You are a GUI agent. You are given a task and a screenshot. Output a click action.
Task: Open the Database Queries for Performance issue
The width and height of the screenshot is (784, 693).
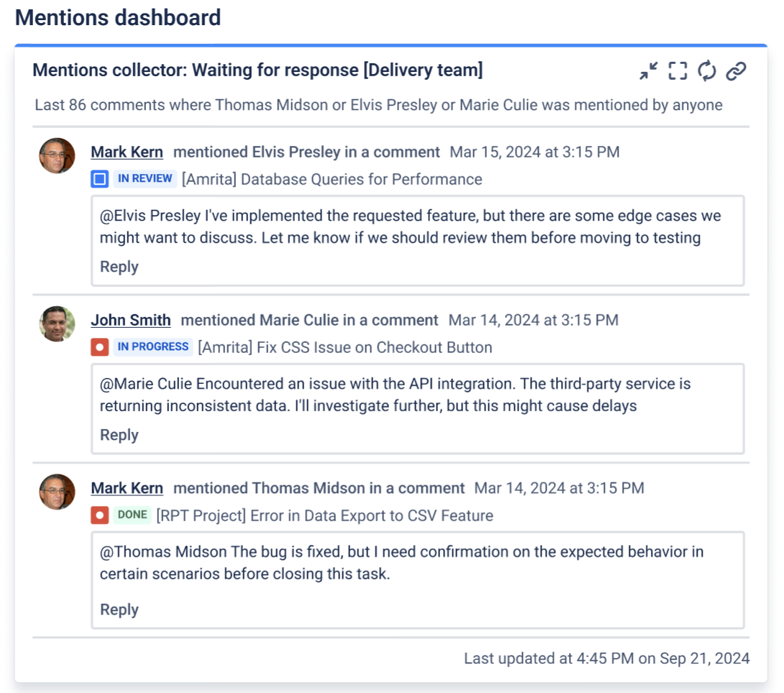click(x=332, y=179)
